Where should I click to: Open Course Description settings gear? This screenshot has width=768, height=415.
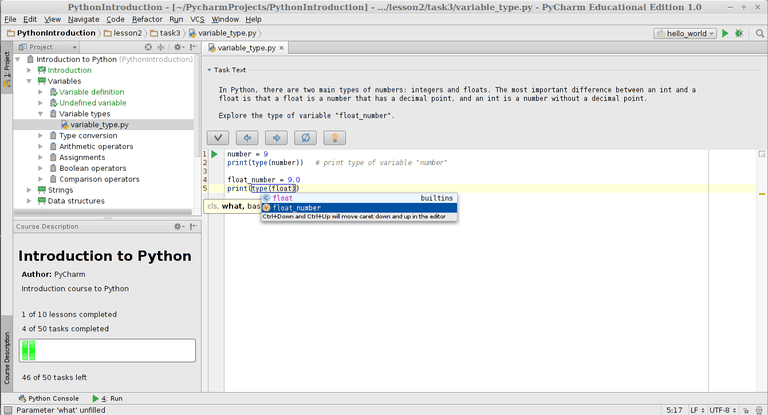pos(179,226)
